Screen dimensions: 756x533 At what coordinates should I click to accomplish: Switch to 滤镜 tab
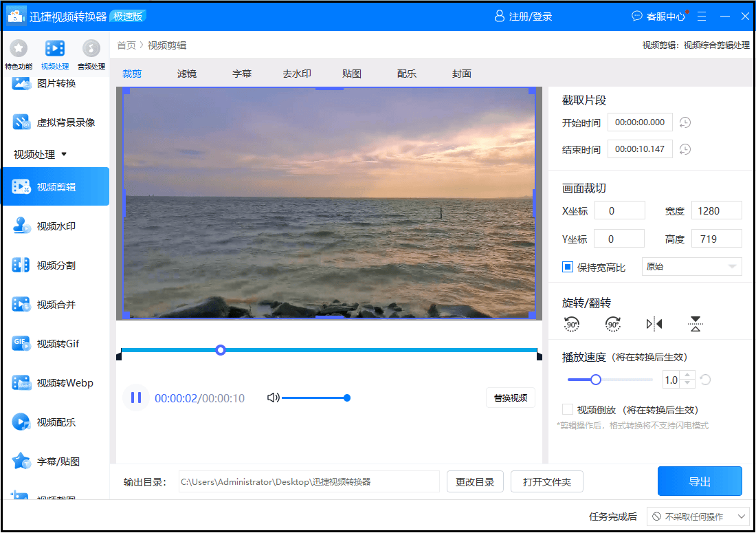187,74
